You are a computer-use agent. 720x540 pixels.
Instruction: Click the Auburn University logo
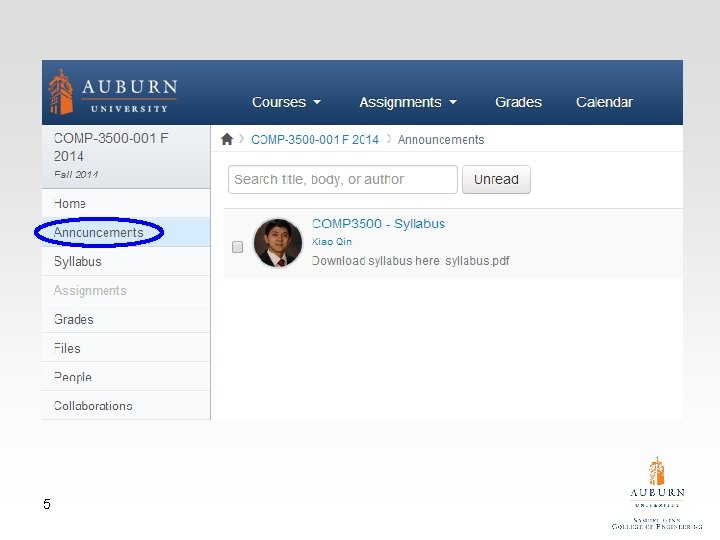coord(113,92)
